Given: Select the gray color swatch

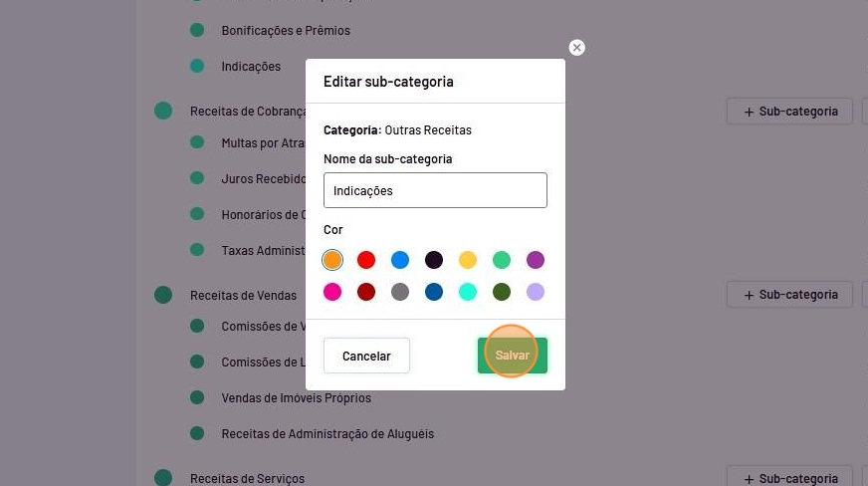Looking at the screenshot, I should coord(400,292).
